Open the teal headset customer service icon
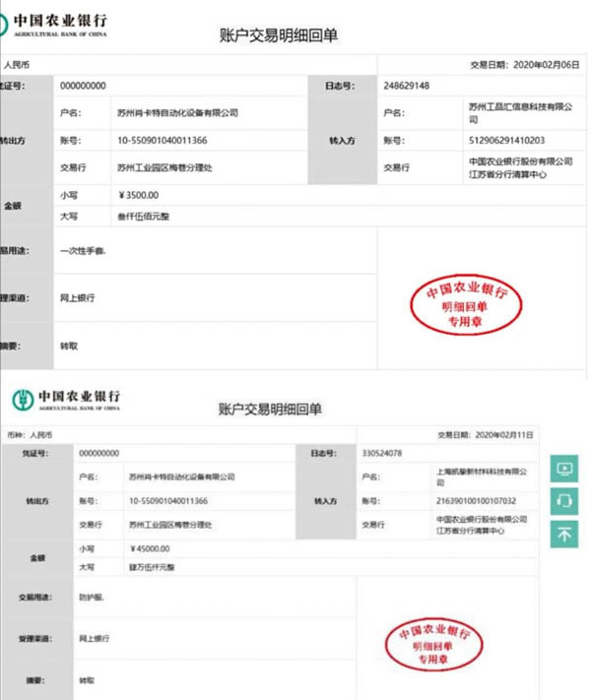 pos(563,501)
